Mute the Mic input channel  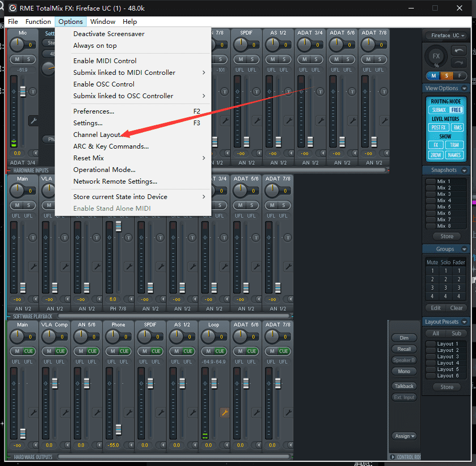pyautogui.click(x=17, y=59)
